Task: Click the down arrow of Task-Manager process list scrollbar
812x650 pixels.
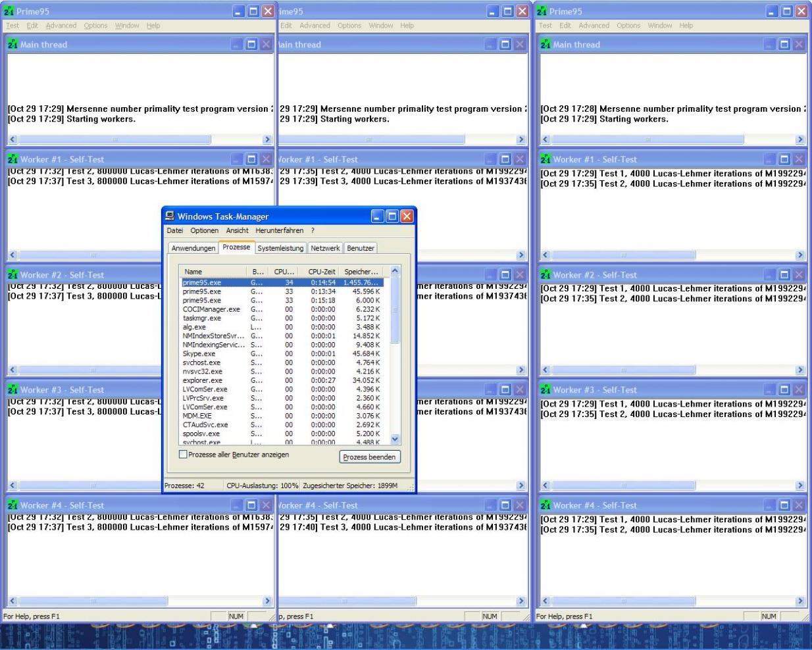Action: [395, 439]
